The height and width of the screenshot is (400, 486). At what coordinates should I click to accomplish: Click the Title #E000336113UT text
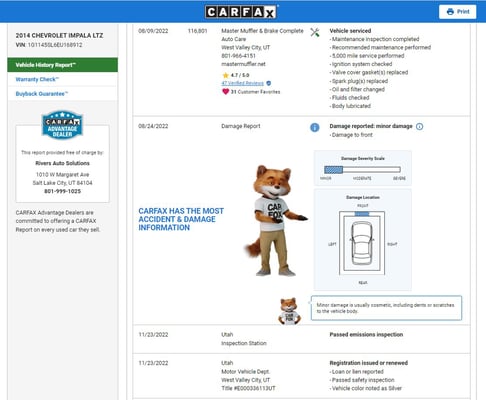click(248, 388)
